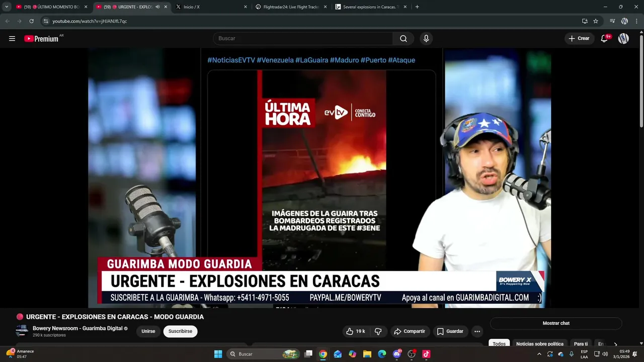Go back in Chrome history
Screen dimensions: 644x362
pos(7,21)
